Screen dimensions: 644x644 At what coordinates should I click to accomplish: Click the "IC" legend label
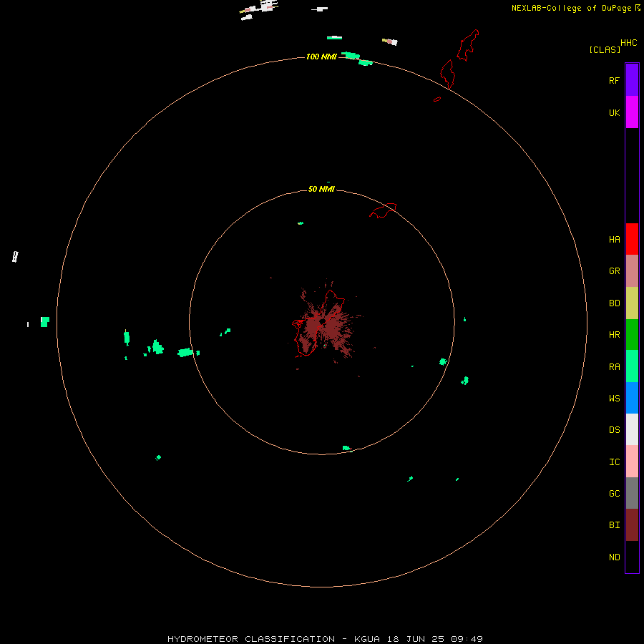614,462
